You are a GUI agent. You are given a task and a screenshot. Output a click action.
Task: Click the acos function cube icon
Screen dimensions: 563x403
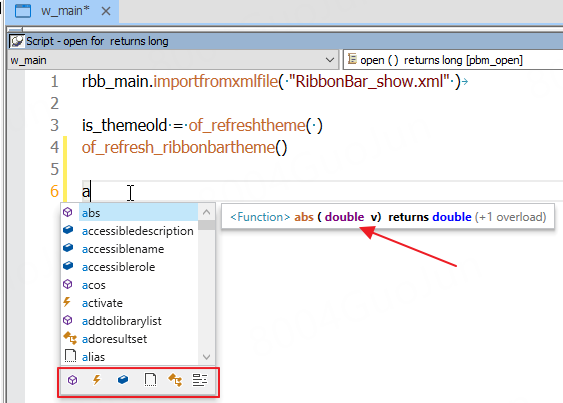pyautogui.click(x=68, y=284)
